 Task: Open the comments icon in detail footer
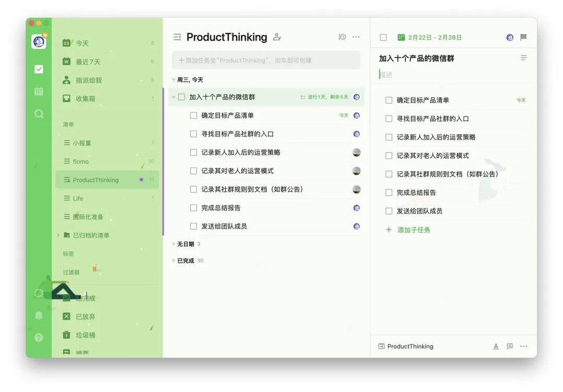tap(509, 347)
